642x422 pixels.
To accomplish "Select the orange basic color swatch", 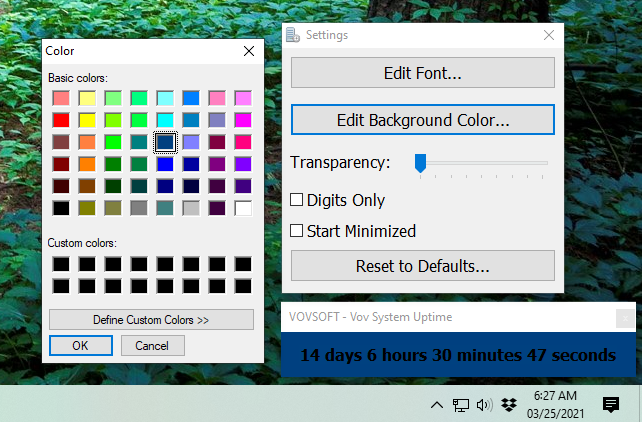I will pos(87,164).
